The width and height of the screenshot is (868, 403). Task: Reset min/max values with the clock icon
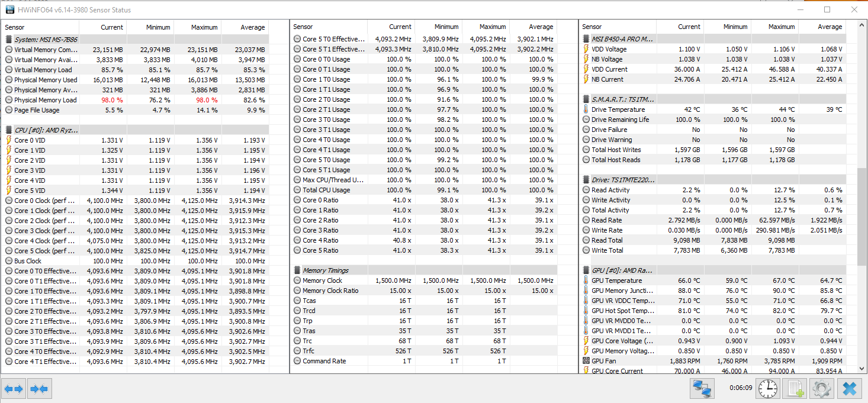pos(768,389)
